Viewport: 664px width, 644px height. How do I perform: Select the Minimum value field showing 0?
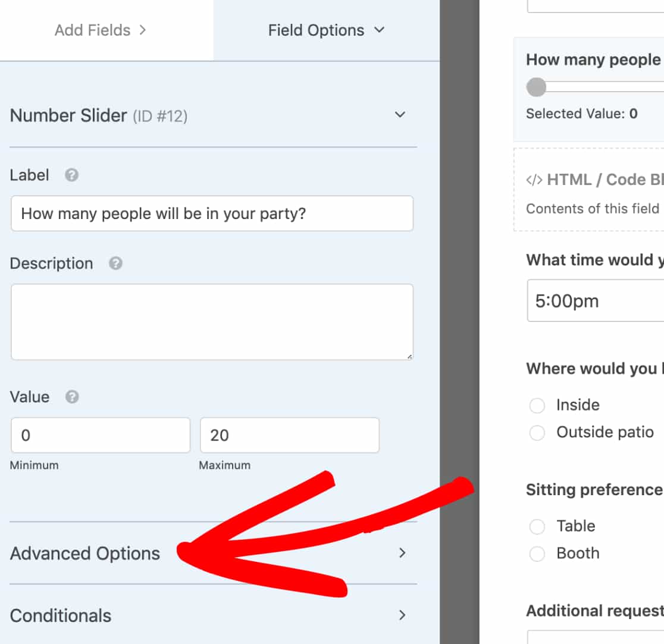pos(100,435)
